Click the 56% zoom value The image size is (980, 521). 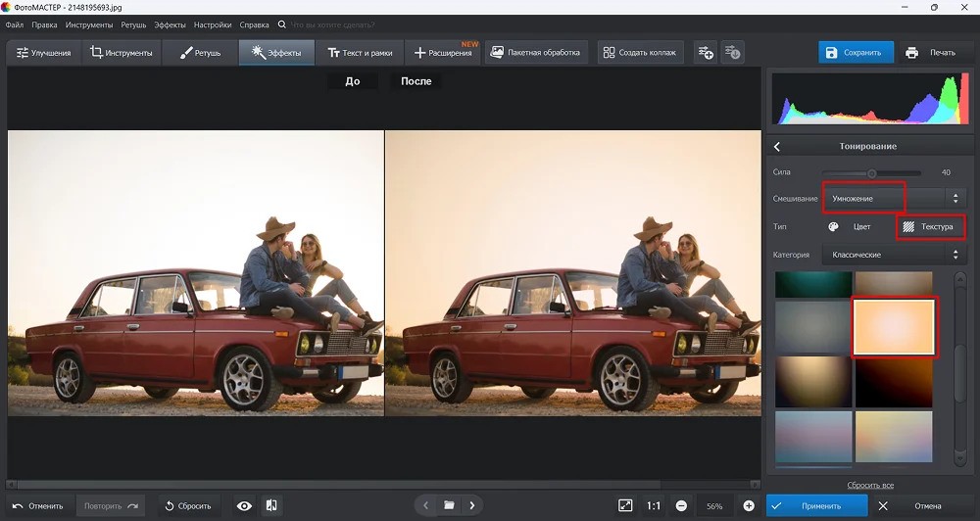pyautogui.click(x=714, y=506)
